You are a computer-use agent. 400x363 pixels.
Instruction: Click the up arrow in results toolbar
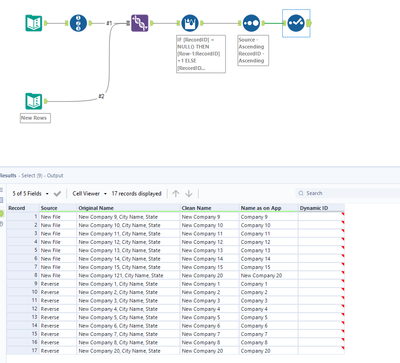click(176, 193)
